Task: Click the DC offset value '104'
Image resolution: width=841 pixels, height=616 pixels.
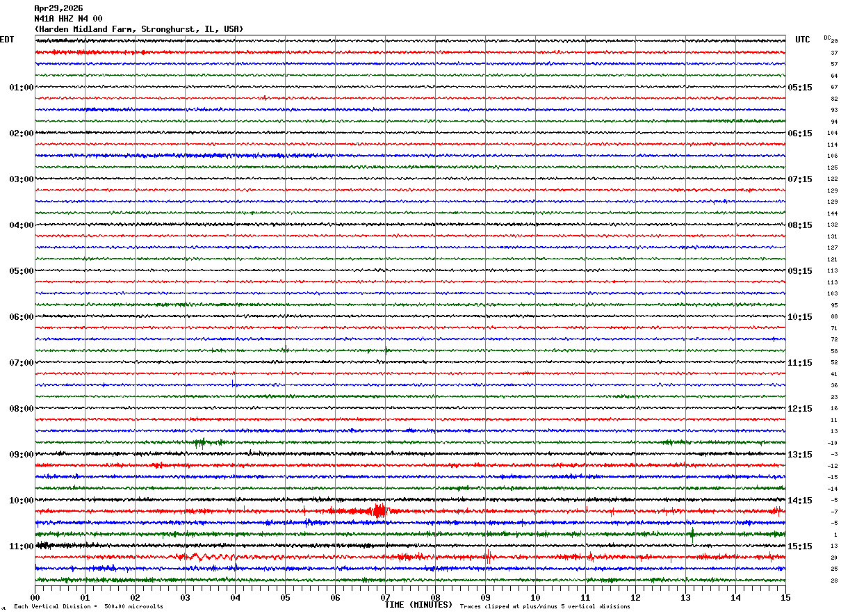Action: [832, 133]
